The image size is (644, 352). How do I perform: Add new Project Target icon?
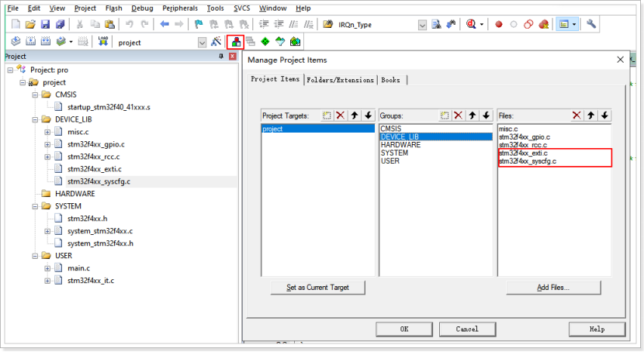tap(327, 116)
